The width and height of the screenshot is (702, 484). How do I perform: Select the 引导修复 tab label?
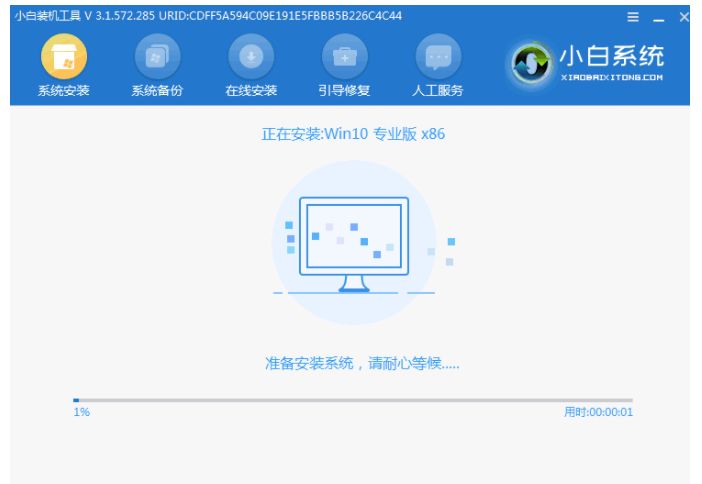(x=344, y=91)
